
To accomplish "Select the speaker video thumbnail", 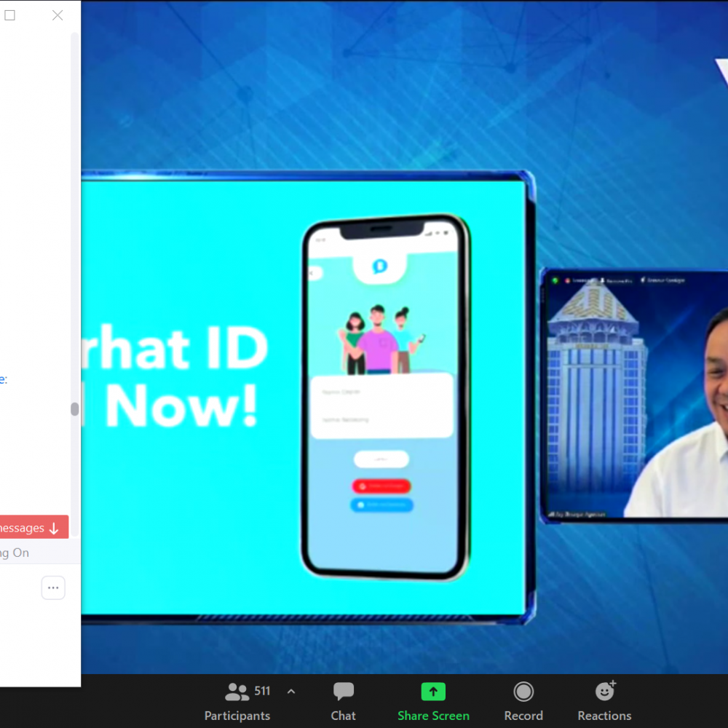I will [x=634, y=395].
